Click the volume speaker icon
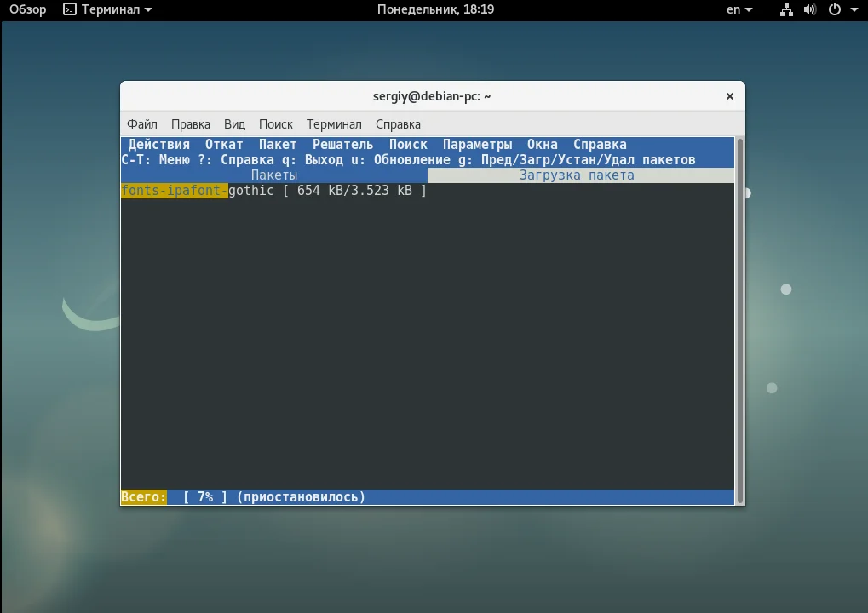The height and width of the screenshot is (613, 868). point(810,9)
